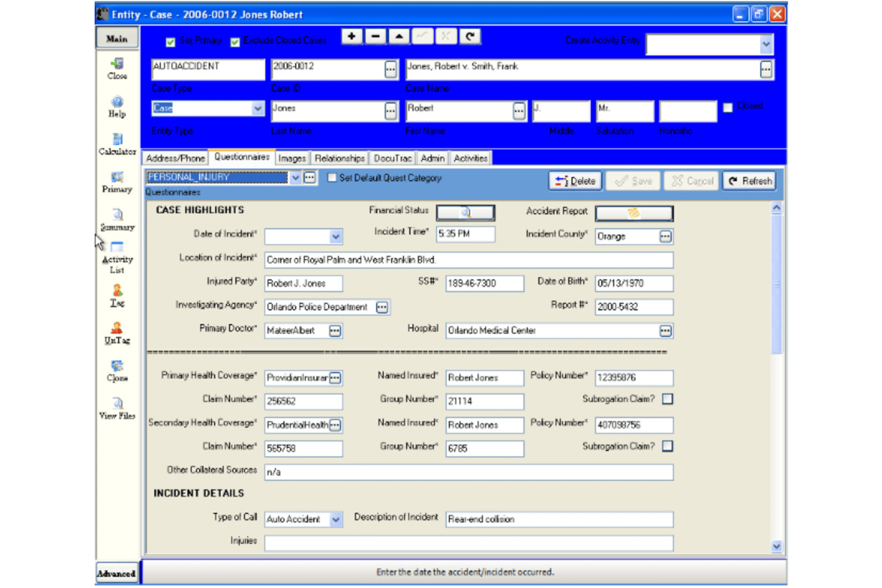Open the Investigating Agency lookup ellipsis

click(x=382, y=307)
